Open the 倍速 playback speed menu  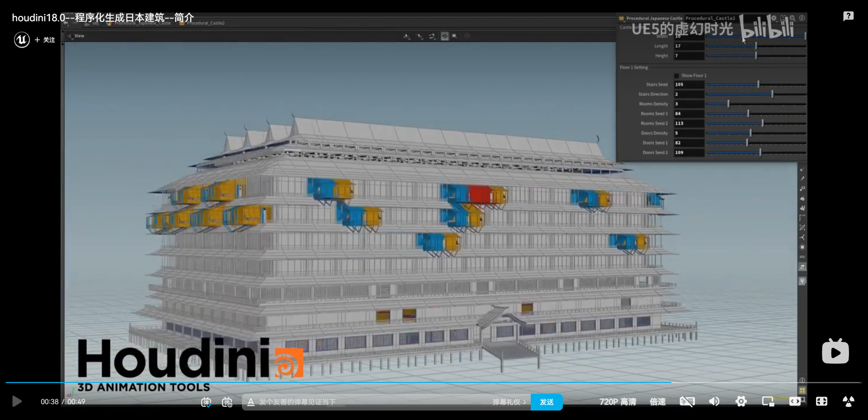tap(657, 402)
